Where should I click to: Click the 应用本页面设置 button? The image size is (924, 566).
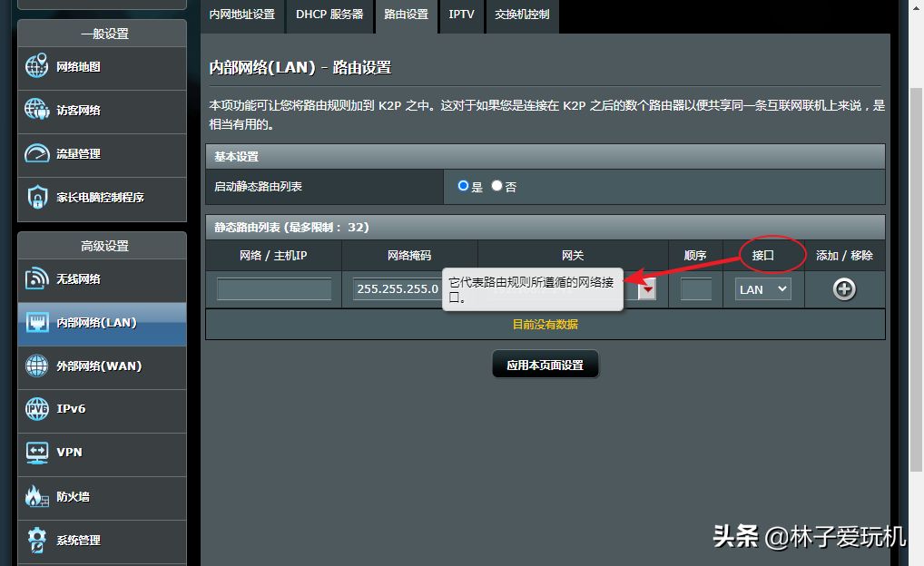point(545,365)
